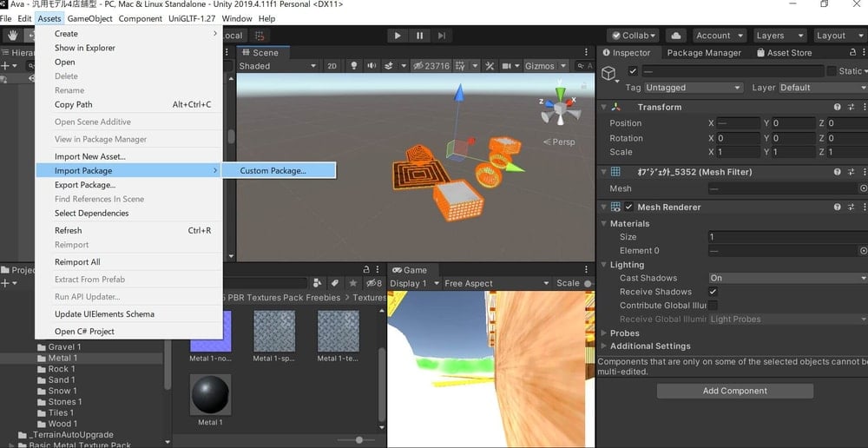
Task: Click the Project panel lock icon
Action: 366,270
